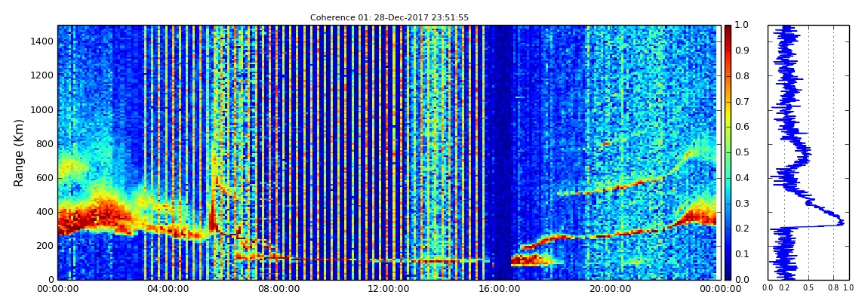This screenshot has height=307, width=868.
Task: Click the '800' range tick label
Action: 45,144
